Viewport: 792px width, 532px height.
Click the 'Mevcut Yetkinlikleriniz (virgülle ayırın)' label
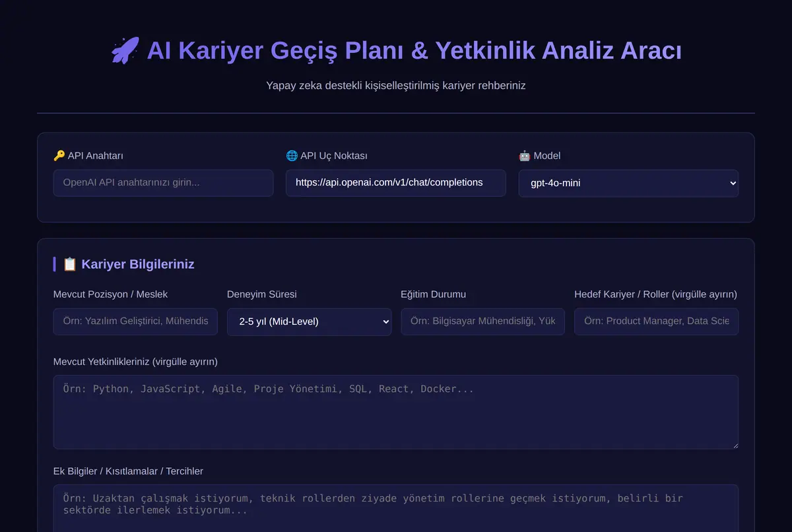point(135,362)
